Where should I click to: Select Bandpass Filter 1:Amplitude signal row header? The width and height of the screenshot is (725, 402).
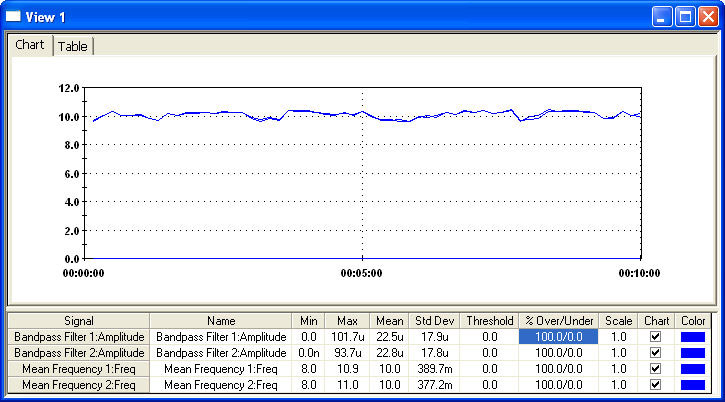point(79,337)
